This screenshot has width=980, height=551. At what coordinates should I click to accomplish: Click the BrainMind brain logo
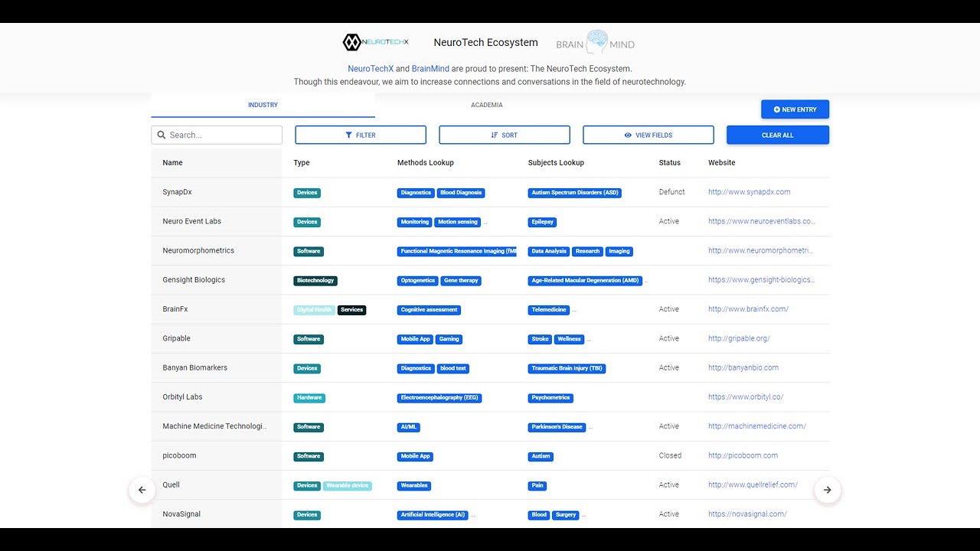click(595, 43)
